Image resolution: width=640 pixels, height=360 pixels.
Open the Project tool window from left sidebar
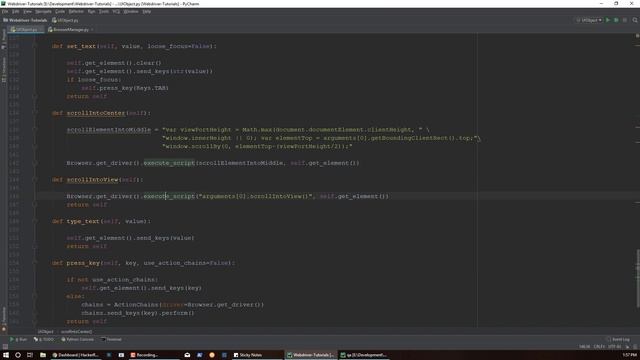4,39
